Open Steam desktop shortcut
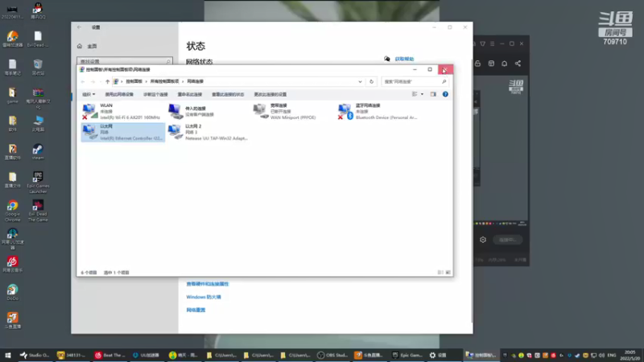The height and width of the screenshot is (362, 644). 38,151
